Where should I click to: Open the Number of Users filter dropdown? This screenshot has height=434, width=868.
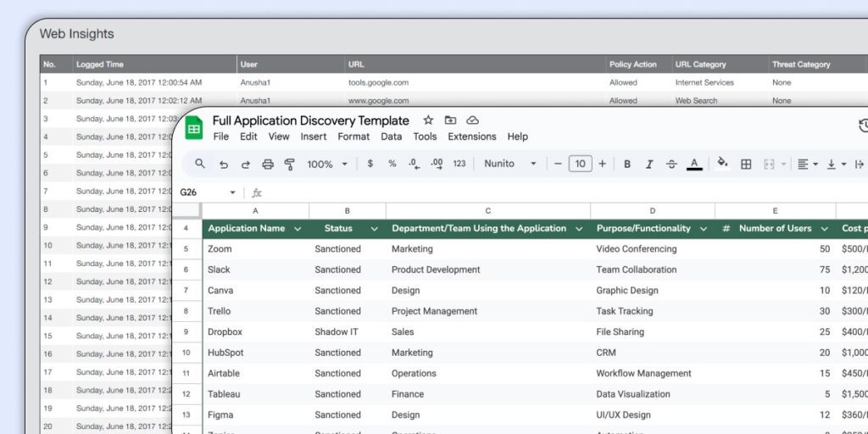[x=825, y=229]
